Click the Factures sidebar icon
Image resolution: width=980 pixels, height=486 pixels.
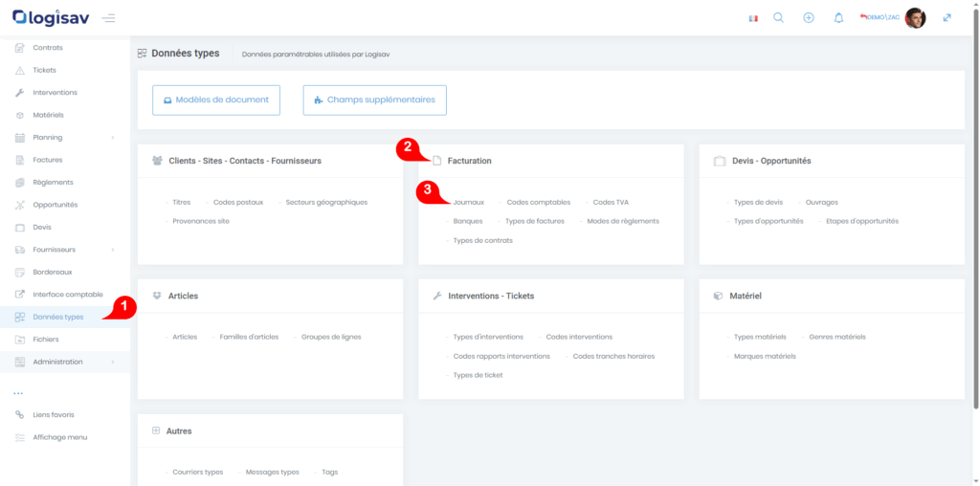coord(19,160)
